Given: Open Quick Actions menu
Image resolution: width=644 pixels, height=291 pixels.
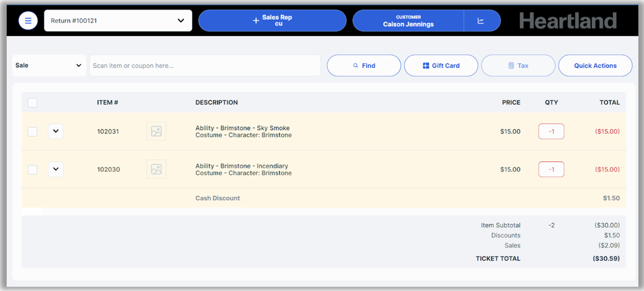Looking at the screenshot, I should [x=595, y=66].
